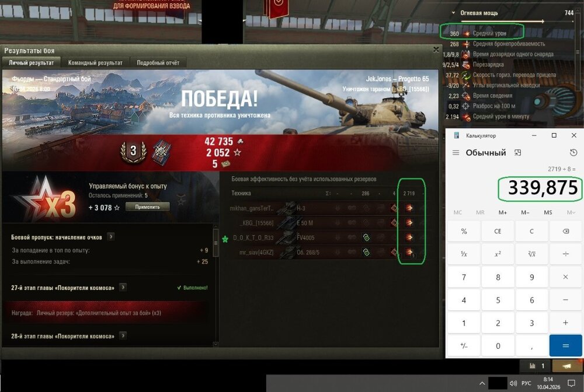This screenshot has height=392, width=584.
Task: Click the damage icon in H-3 row
Action: [x=409, y=208]
